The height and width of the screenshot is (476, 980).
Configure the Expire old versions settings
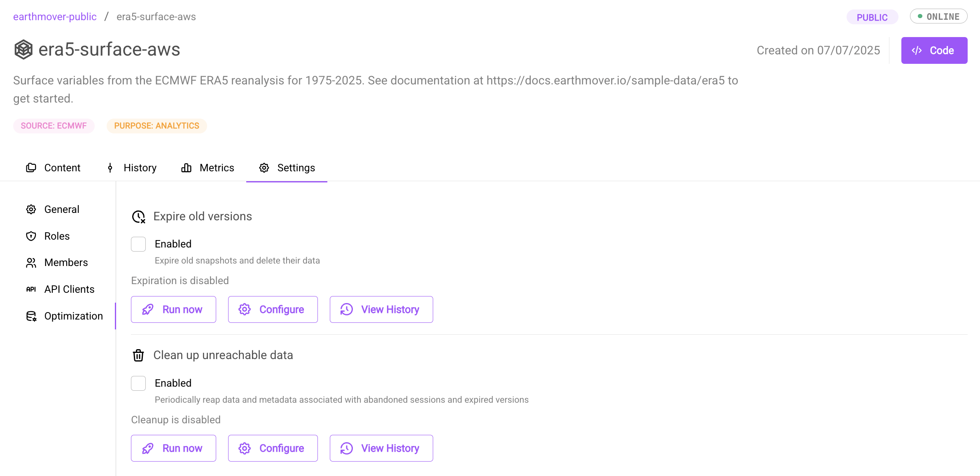click(273, 309)
